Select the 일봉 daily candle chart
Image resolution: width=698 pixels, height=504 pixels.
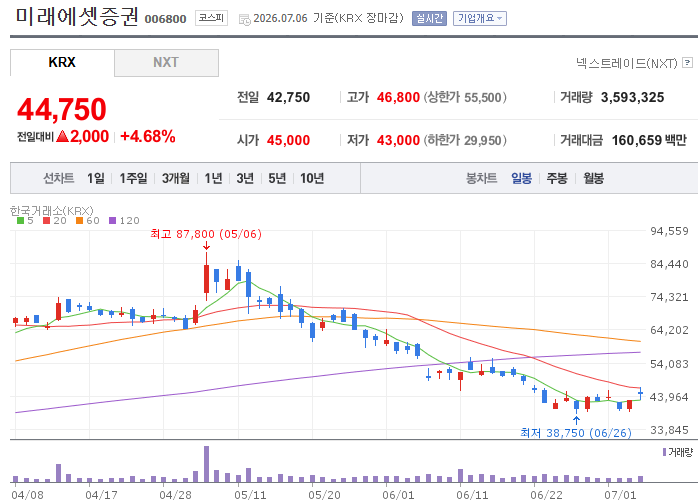(x=521, y=178)
